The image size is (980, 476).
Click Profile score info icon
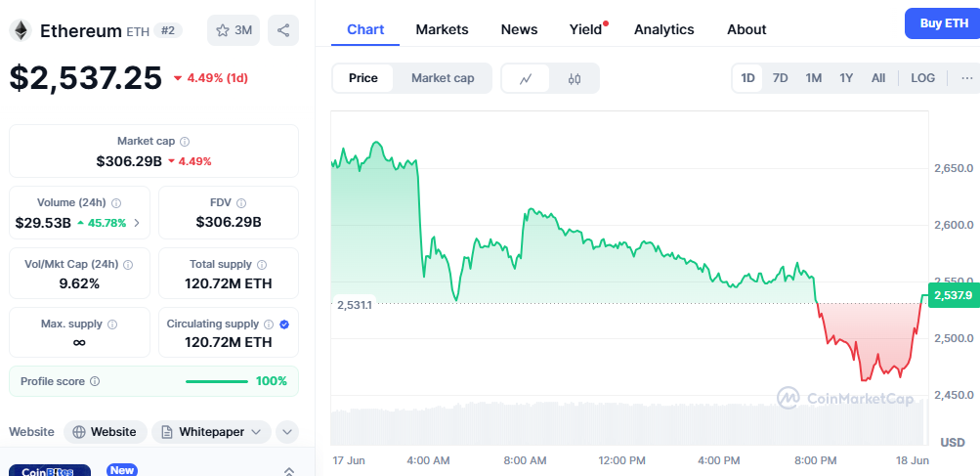coord(95,381)
